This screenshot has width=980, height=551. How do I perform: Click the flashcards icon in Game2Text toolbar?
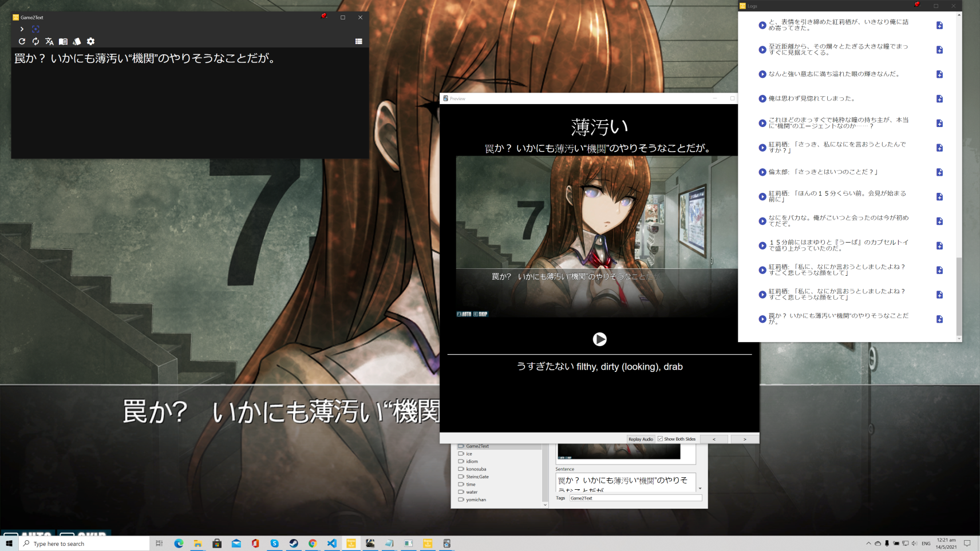77,41
